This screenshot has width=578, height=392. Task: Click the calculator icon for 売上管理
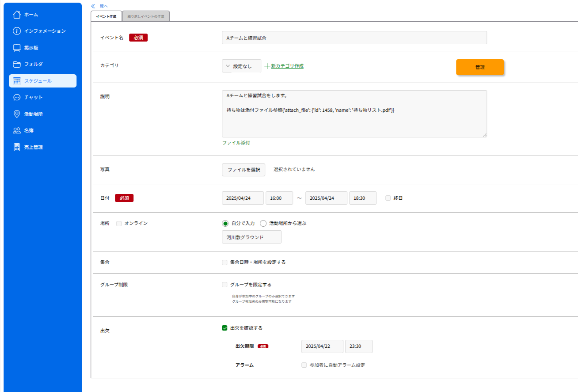click(17, 147)
